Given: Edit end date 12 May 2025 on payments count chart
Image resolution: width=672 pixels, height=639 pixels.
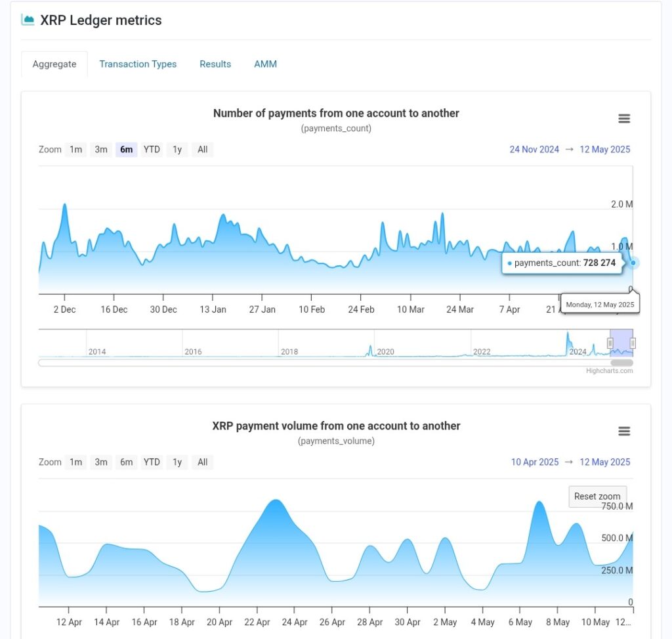Looking at the screenshot, I should [x=604, y=149].
